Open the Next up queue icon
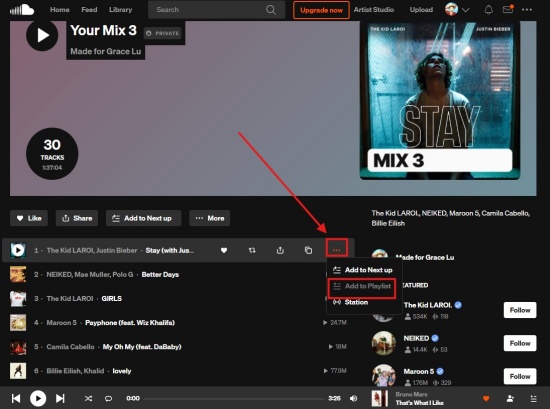This screenshot has width=550, height=409. (x=534, y=398)
